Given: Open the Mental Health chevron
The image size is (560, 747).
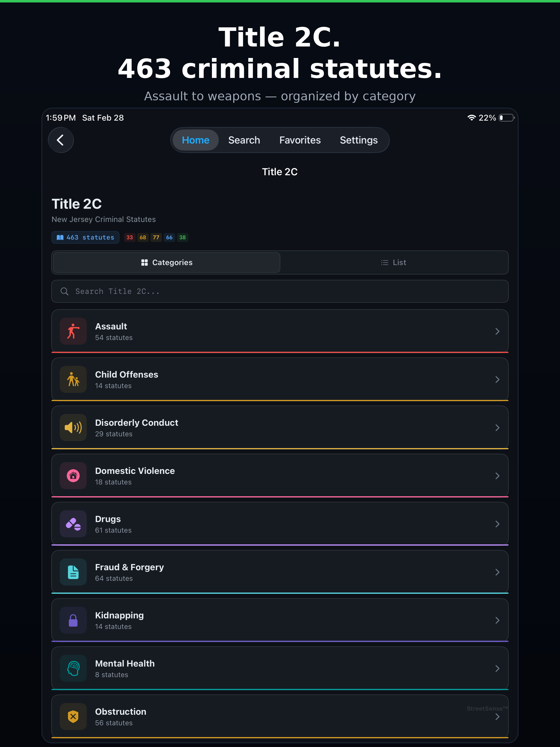Looking at the screenshot, I should click(x=497, y=669).
